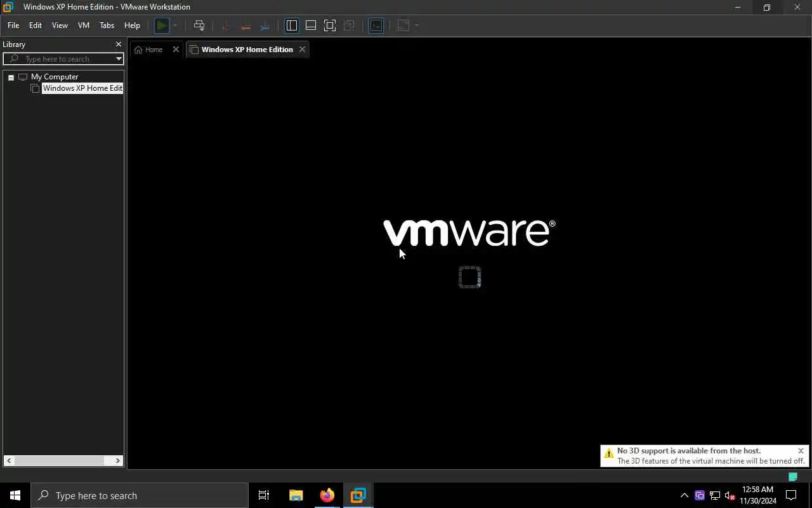Click the teal message log status bar icon

click(x=792, y=476)
